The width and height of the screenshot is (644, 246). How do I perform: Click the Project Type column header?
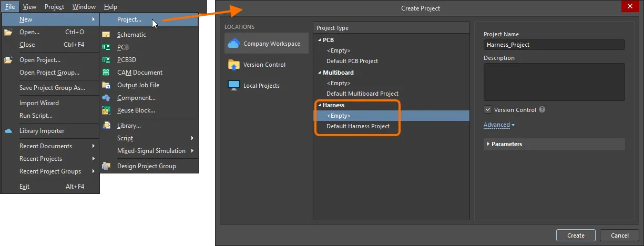[x=391, y=28]
